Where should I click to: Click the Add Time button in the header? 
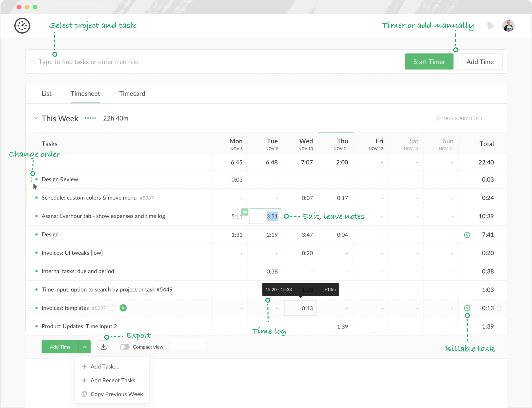480,61
